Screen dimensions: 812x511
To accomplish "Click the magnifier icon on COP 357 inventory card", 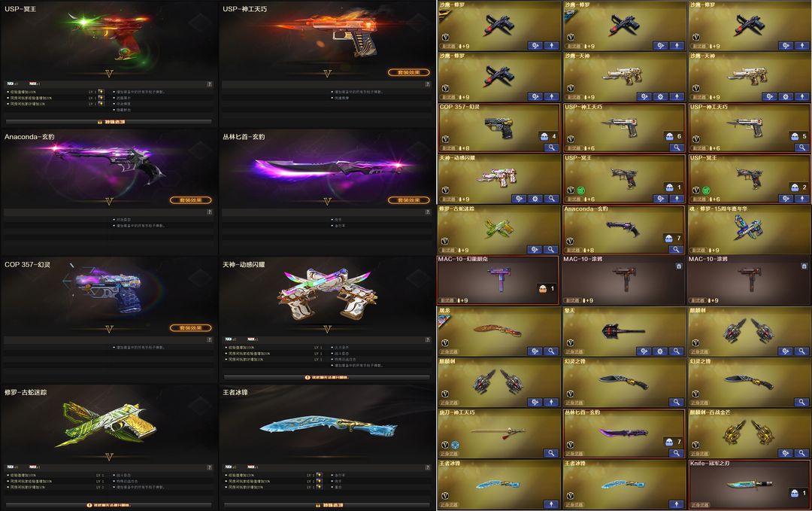I will coord(552,148).
